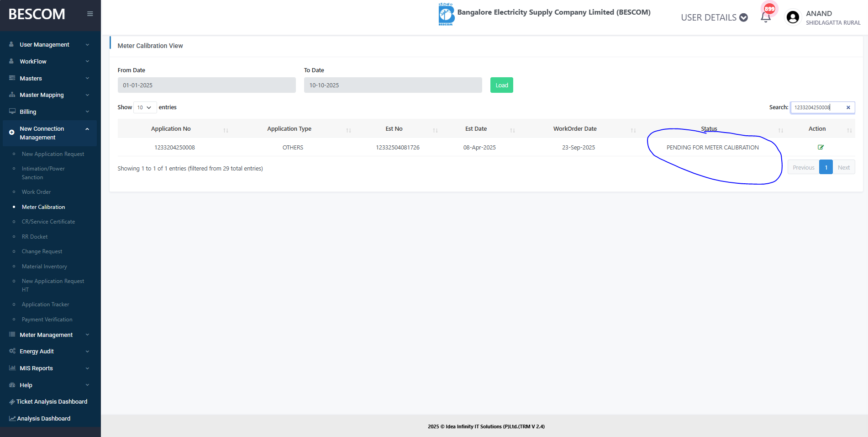Click the From Date input field

click(x=206, y=85)
